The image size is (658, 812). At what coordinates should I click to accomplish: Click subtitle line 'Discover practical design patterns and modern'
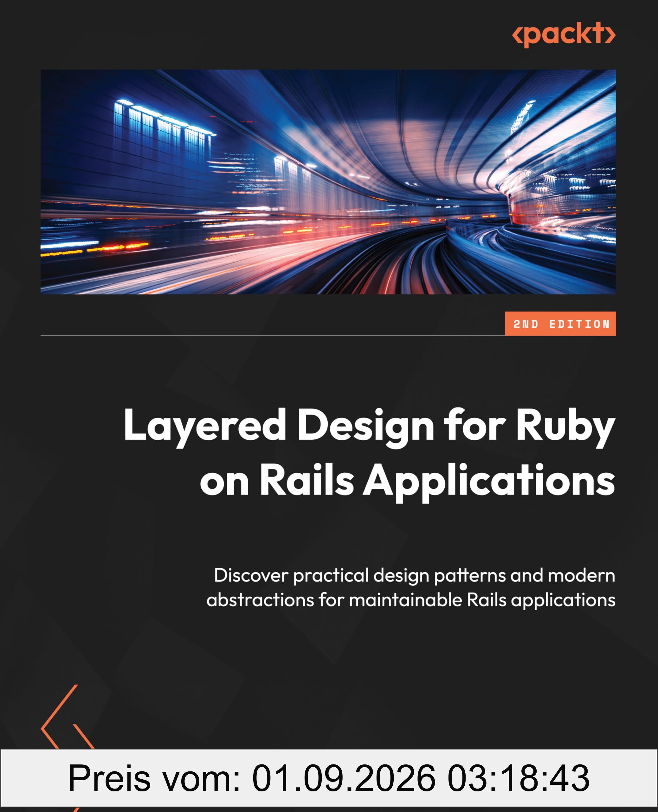[415, 576]
